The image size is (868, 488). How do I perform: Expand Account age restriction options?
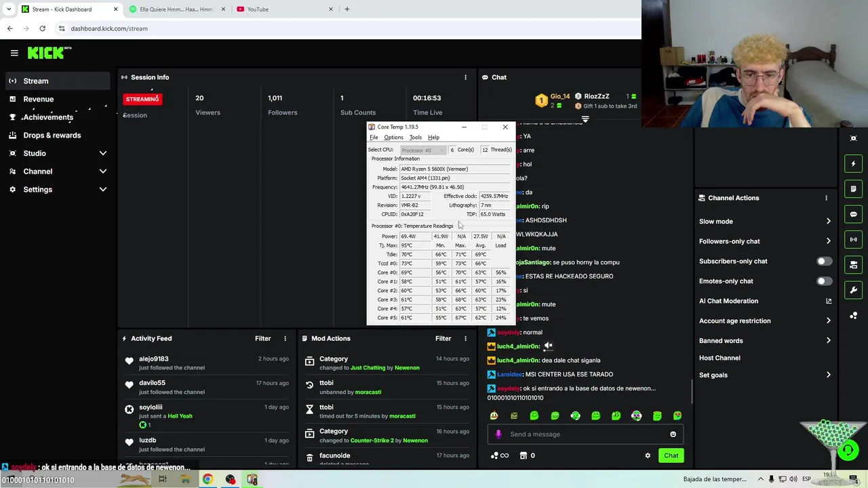[828, 321]
